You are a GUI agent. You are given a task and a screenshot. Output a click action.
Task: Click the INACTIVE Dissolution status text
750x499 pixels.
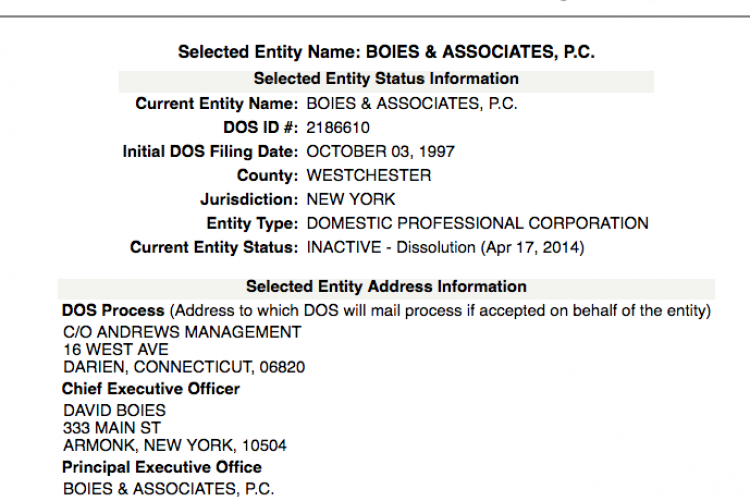tap(445, 247)
